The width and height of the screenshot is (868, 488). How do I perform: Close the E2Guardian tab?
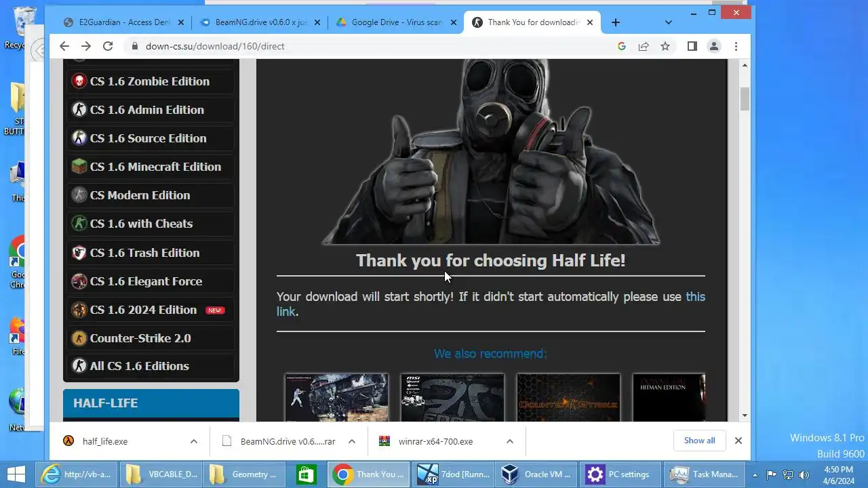click(181, 22)
